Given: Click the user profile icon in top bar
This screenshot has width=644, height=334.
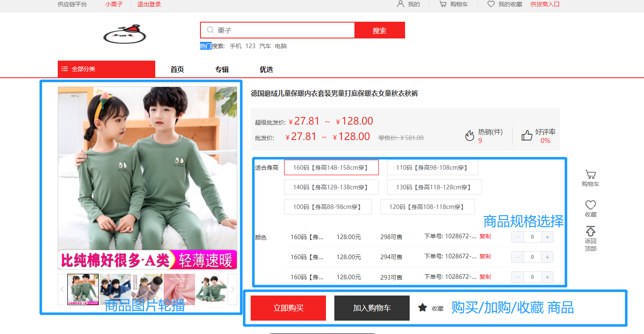Looking at the screenshot, I should pos(400,4).
